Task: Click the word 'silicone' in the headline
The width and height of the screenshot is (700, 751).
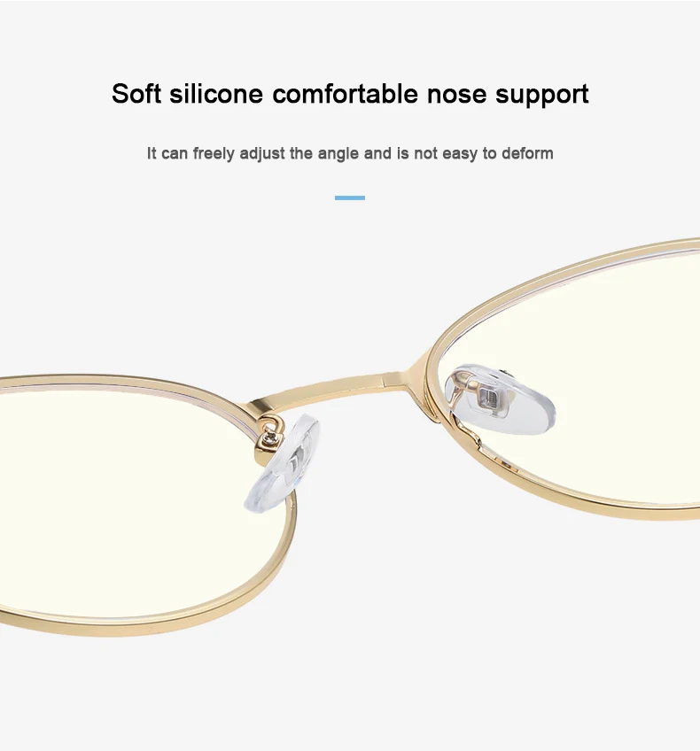Action: [x=216, y=93]
